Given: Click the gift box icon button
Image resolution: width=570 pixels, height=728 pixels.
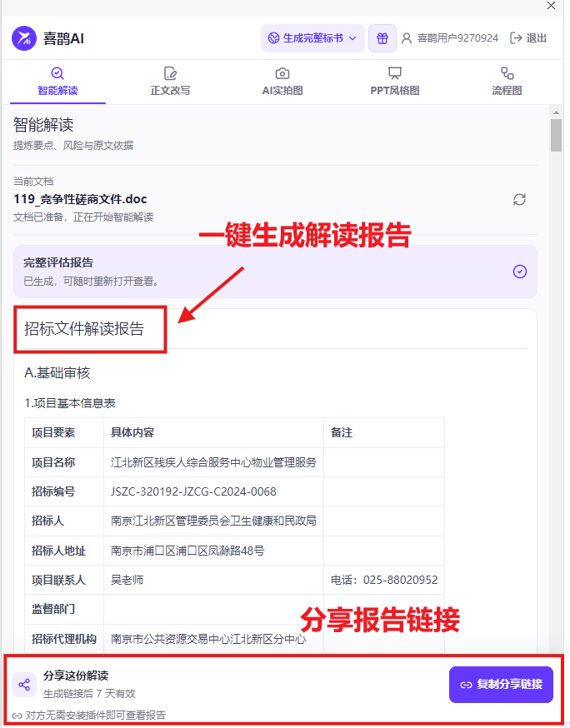Looking at the screenshot, I should 382,38.
